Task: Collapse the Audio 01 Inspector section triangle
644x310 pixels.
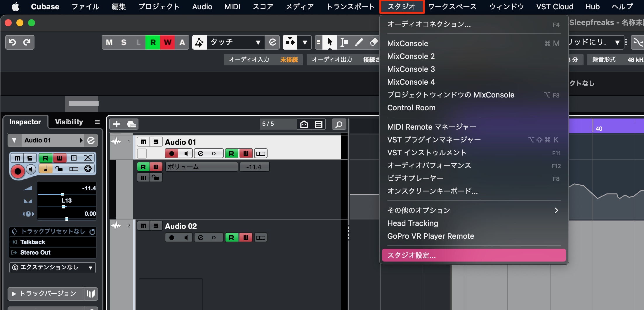Action: (14, 140)
